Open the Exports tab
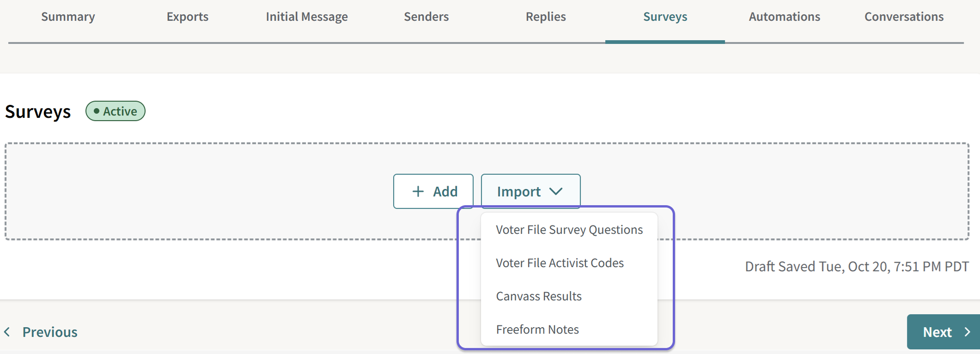 (x=188, y=17)
